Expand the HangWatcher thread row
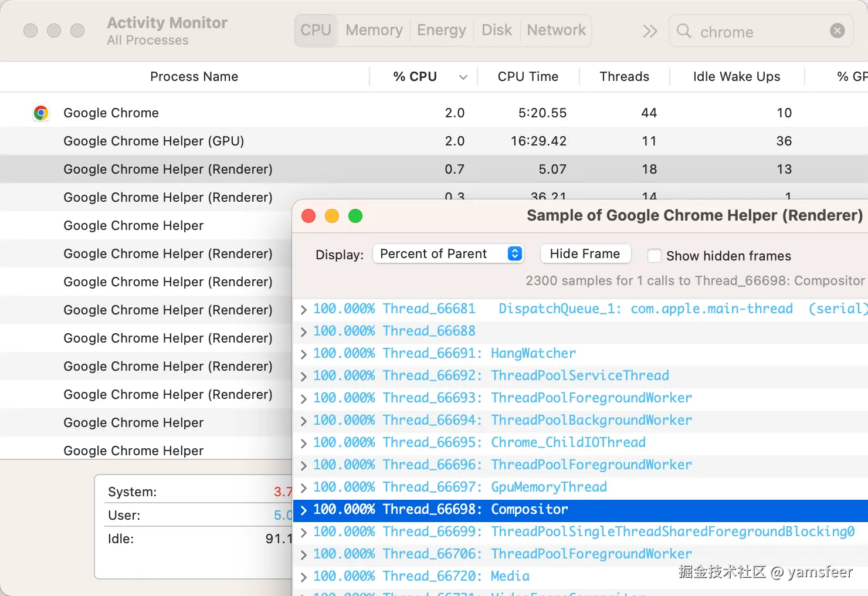Viewport: 868px width, 596px height. (x=303, y=354)
